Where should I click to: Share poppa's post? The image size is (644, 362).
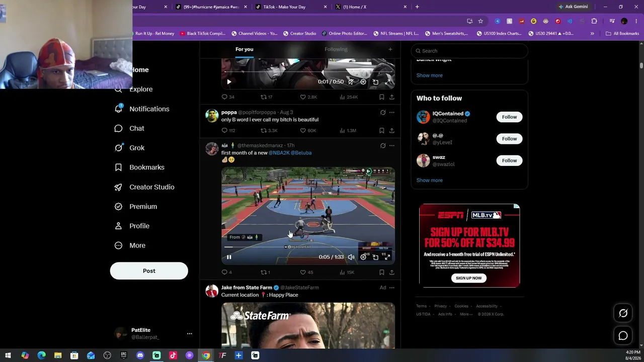[x=391, y=131]
